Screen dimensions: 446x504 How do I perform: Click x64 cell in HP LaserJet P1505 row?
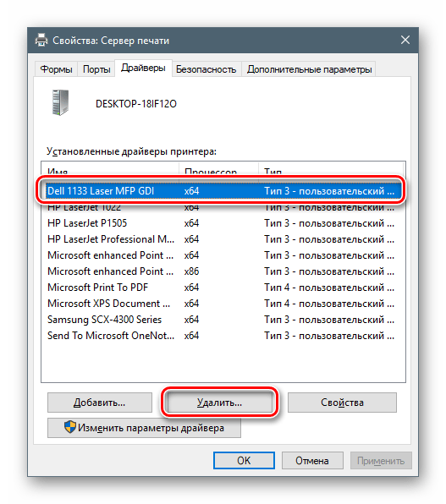191,223
